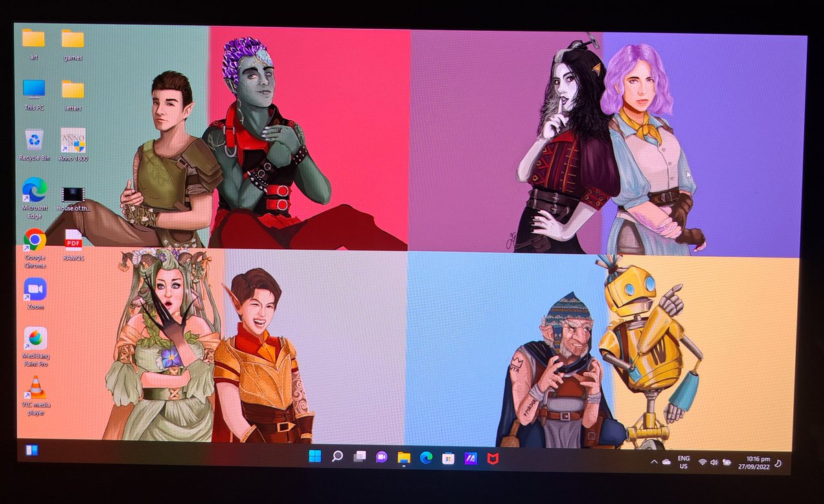Screen dimensions: 824x504
Task: Open File Explorer from the taskbar
Action: [x=404, y=458]
